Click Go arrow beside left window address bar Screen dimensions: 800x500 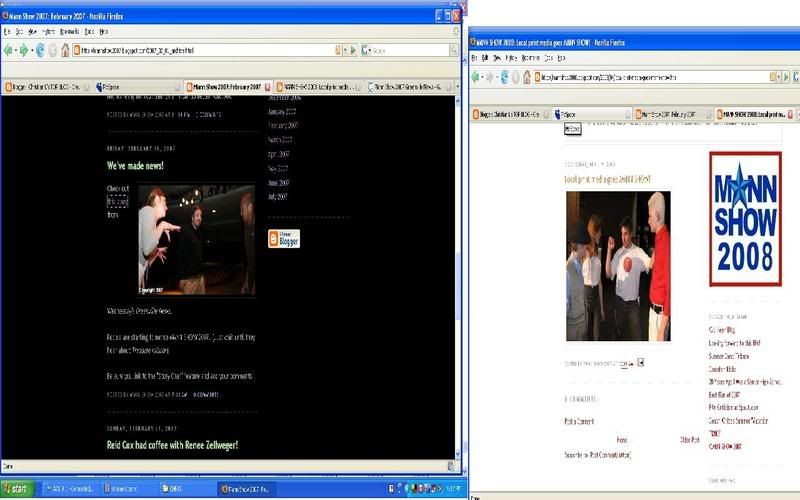tap(353, 50)
